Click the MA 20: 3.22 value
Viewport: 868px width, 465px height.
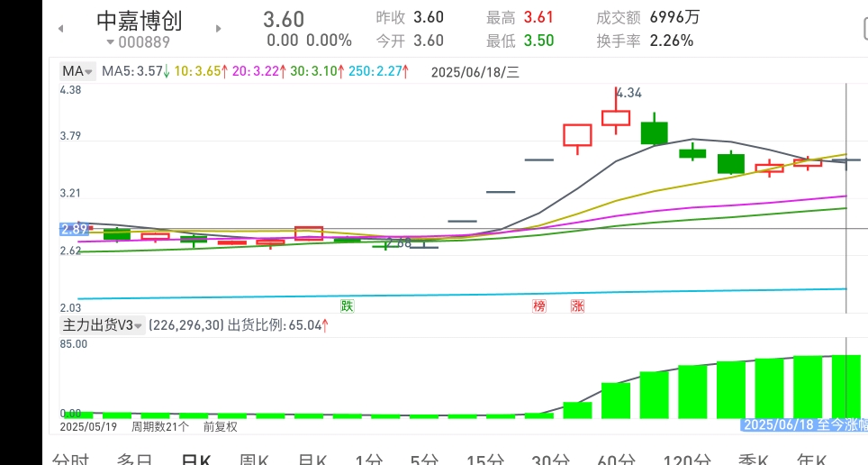(x=259, y=71)
